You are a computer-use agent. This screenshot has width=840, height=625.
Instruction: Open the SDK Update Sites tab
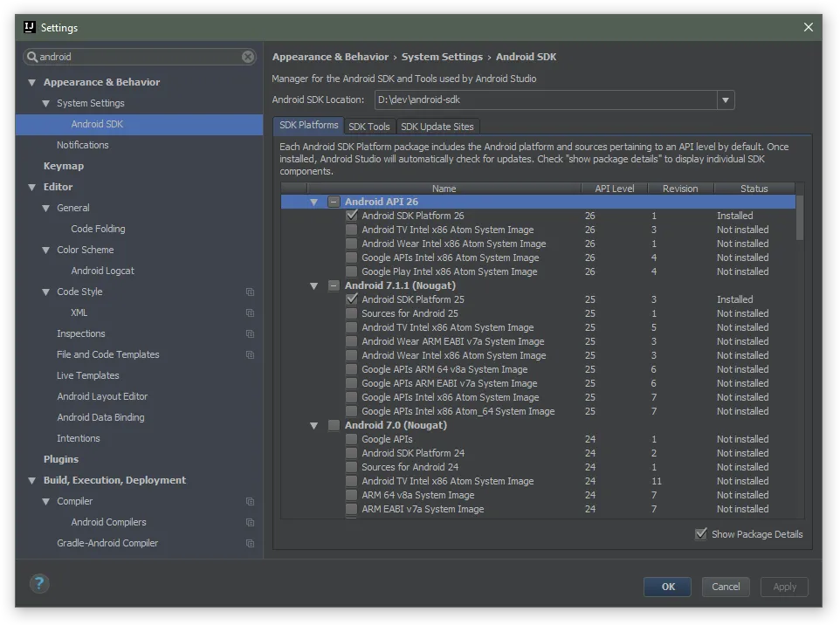437,127
